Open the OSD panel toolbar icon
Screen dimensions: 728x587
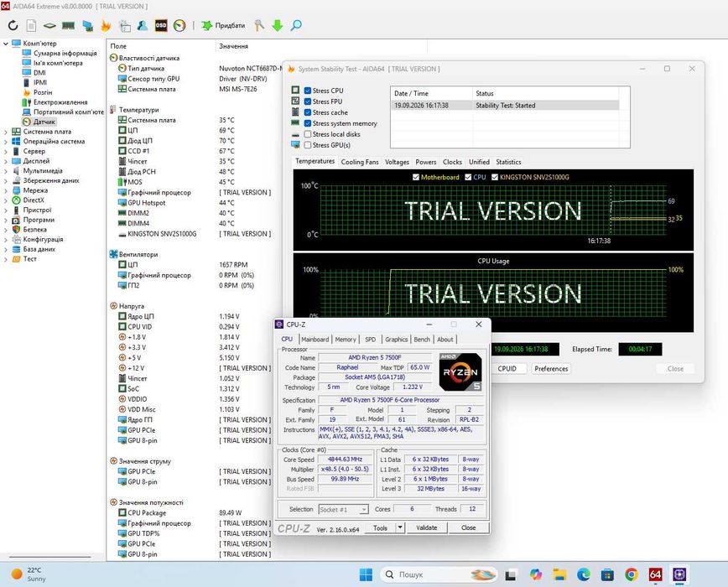161,25
